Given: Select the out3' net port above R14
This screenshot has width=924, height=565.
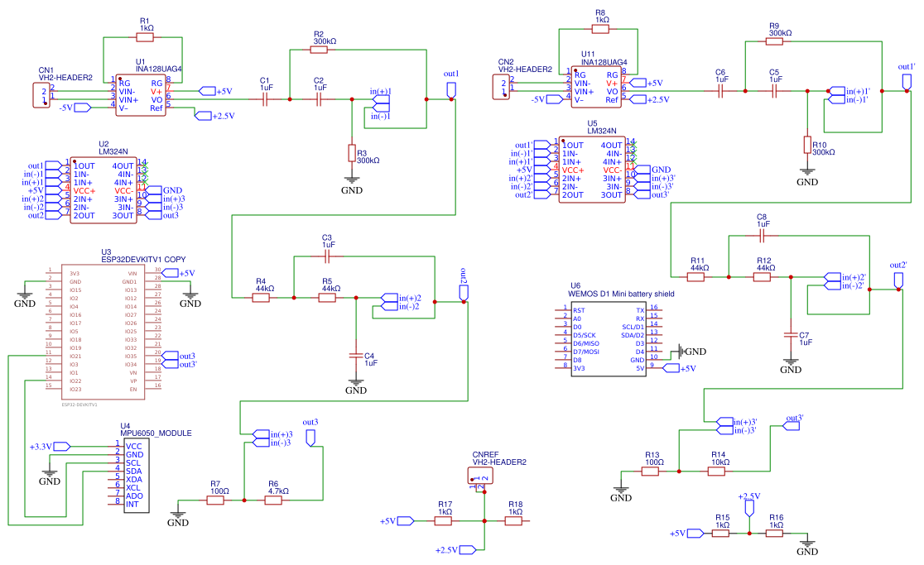Looking at the screenshot, I should point(791,425).
